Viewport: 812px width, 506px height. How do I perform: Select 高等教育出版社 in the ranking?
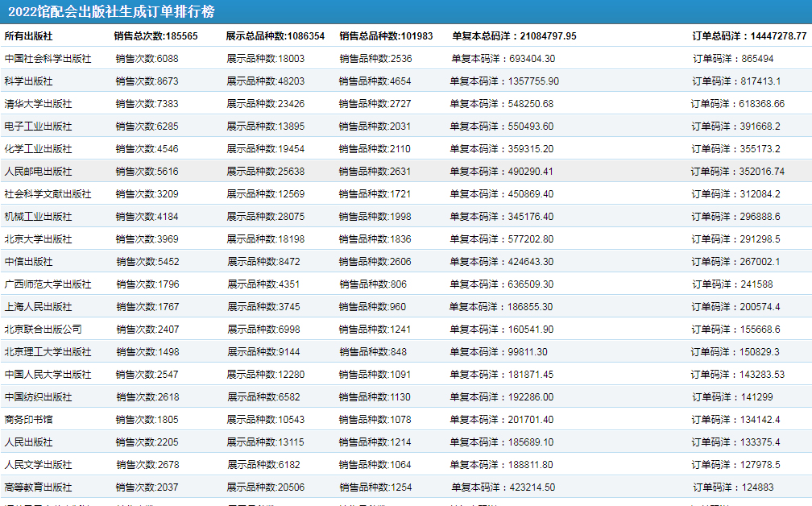pyautogui.click(x=38, y=487)
